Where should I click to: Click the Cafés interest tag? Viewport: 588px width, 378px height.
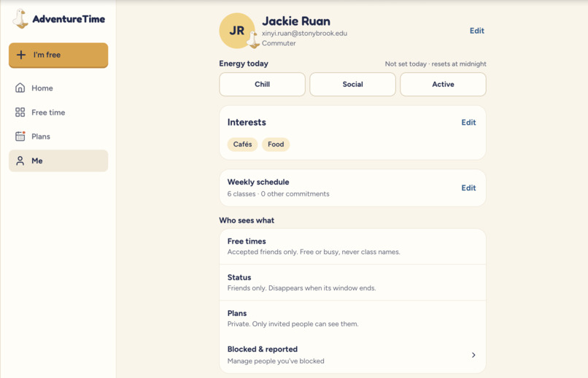[x=243, y=144]
